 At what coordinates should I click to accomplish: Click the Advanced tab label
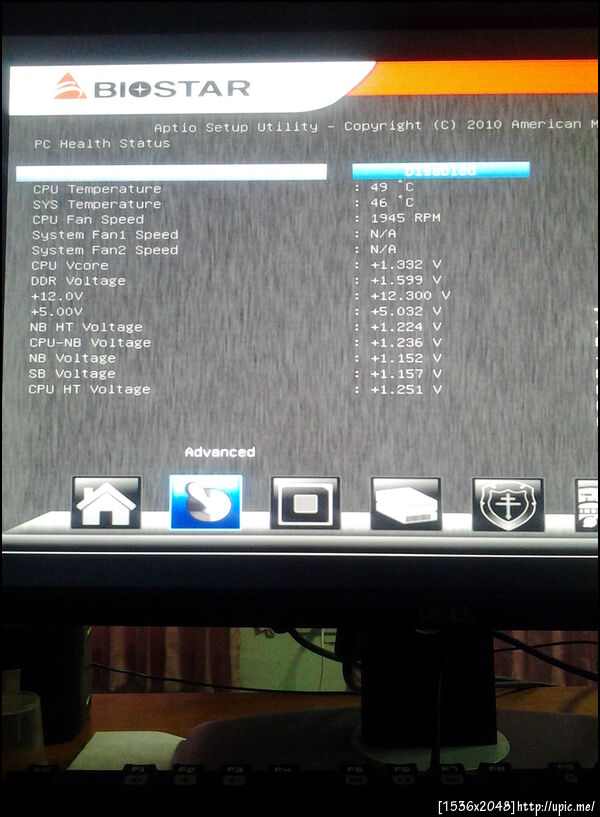(x=220, y=452)
